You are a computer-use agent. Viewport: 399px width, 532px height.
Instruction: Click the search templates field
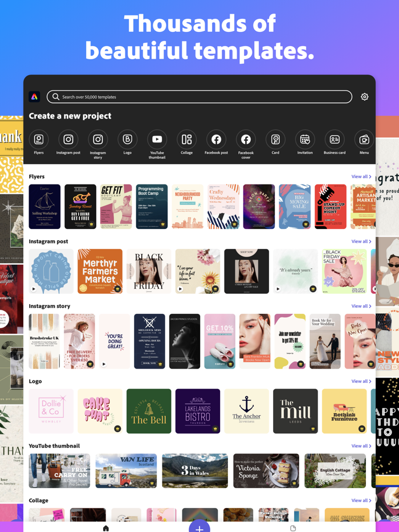[x=199, y=97]
